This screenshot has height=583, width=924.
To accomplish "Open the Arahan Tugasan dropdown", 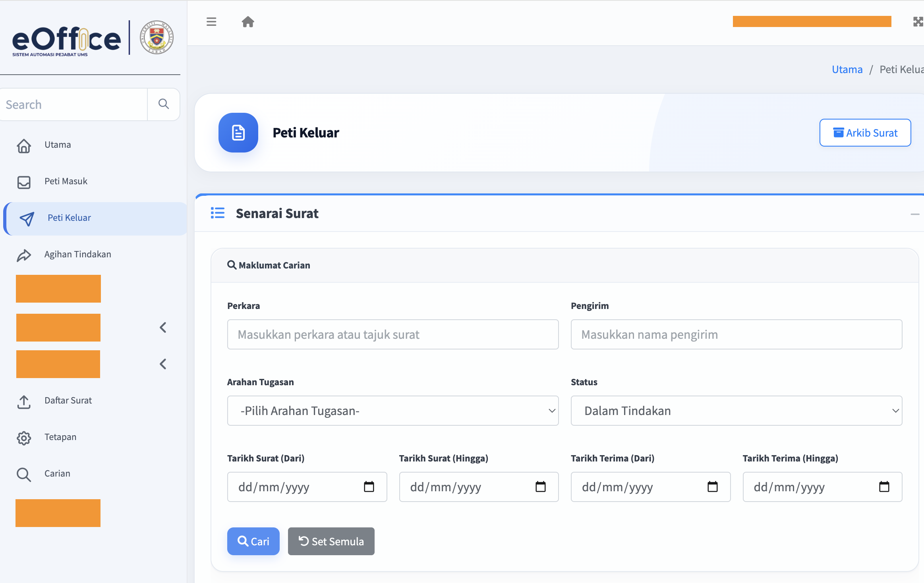I will tap(393, 411).
